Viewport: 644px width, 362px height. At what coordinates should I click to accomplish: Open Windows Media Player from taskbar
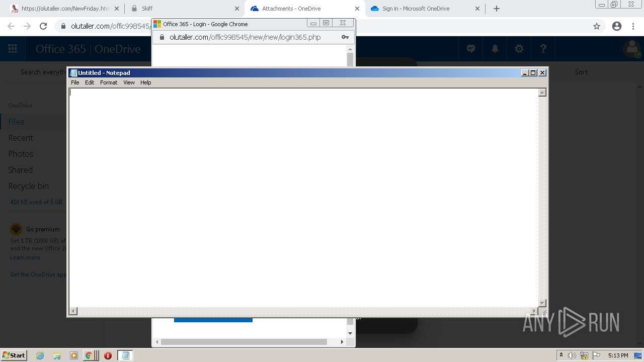click(x=74, y=355)
